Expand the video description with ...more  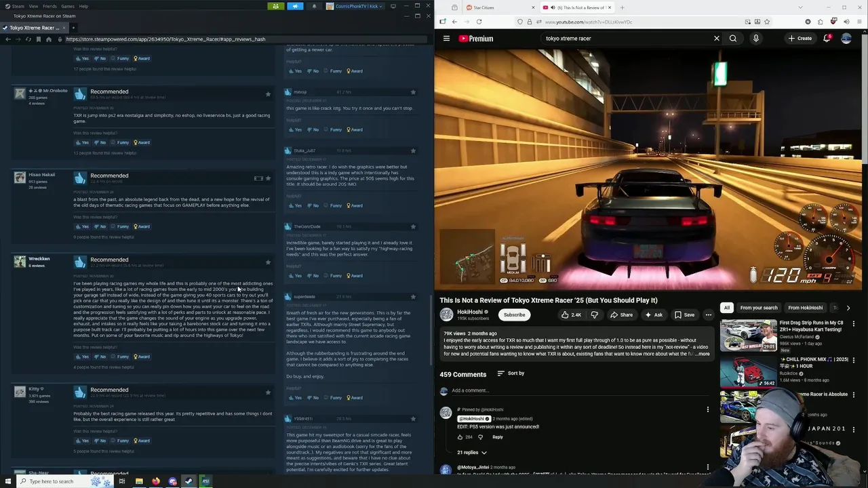point(702,354)
